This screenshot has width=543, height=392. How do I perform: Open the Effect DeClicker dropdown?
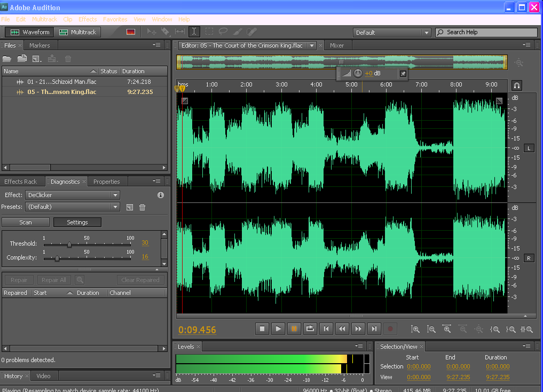(73, 195)
